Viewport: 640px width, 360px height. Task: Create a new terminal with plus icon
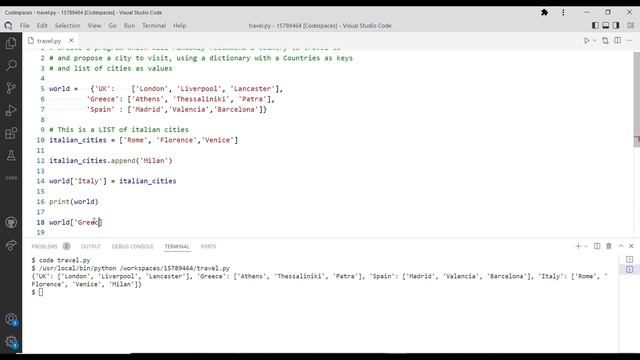578,246
